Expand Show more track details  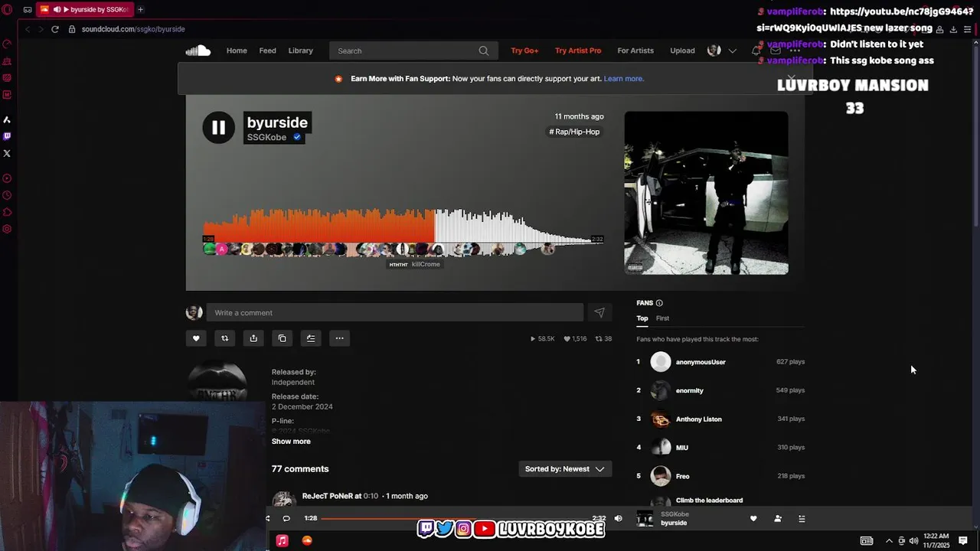tap(291, 442)
